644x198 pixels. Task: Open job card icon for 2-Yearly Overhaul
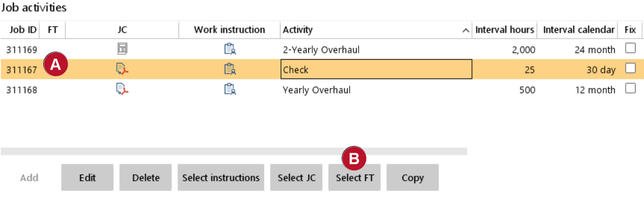[122, 49]
